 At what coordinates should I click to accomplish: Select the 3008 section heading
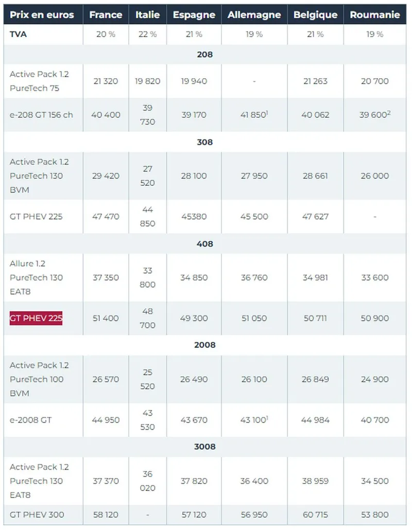[x=205, y=447]
